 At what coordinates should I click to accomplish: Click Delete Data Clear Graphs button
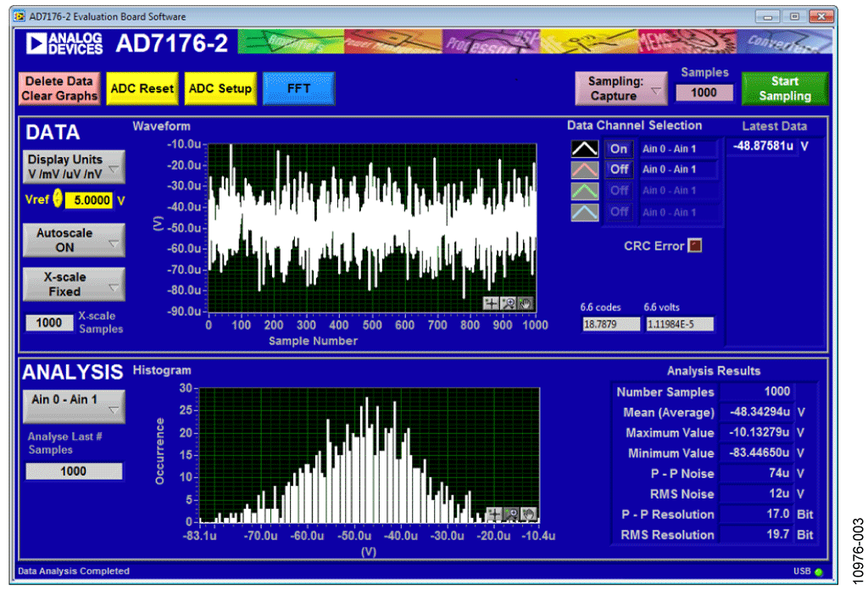[59, 89]
